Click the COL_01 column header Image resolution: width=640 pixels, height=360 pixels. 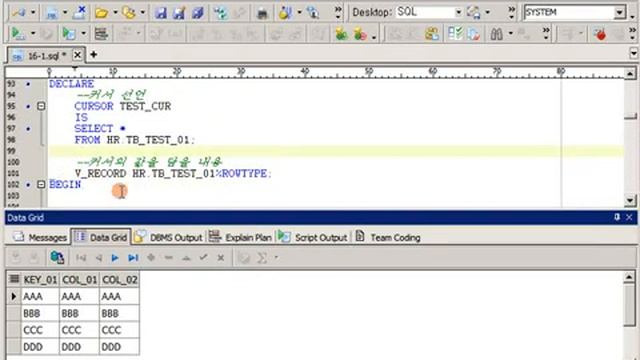[x=79, y=280]
